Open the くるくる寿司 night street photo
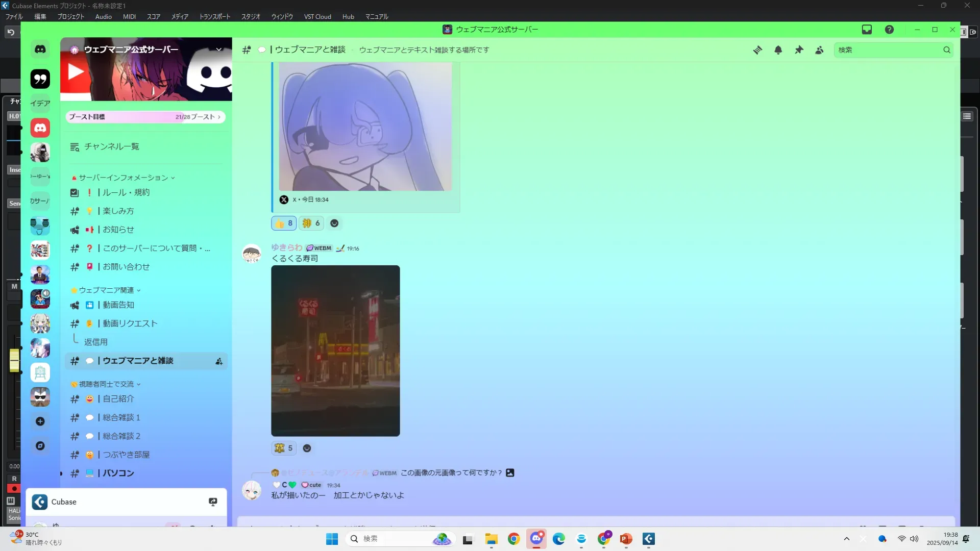The image size is (980, 551). coord(335,351)
